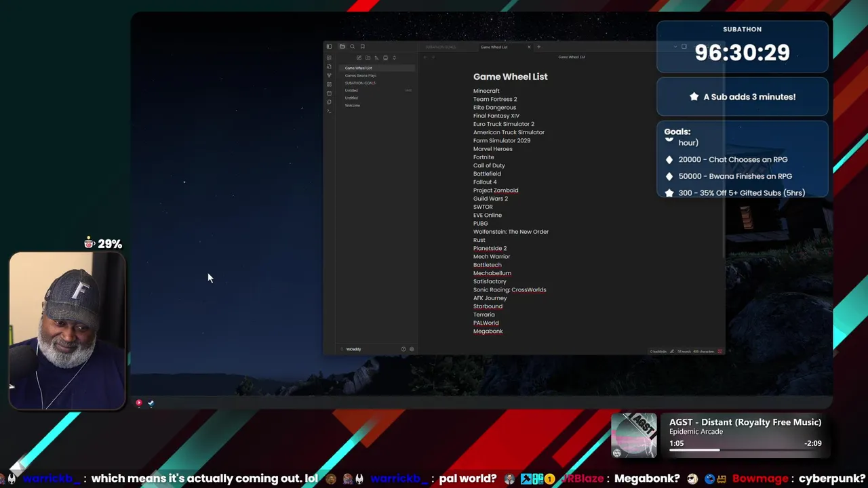Click the Marvel Heroes line
This screenshot has width=868, height=488.
pyautogui.click(x=493, y=149)
